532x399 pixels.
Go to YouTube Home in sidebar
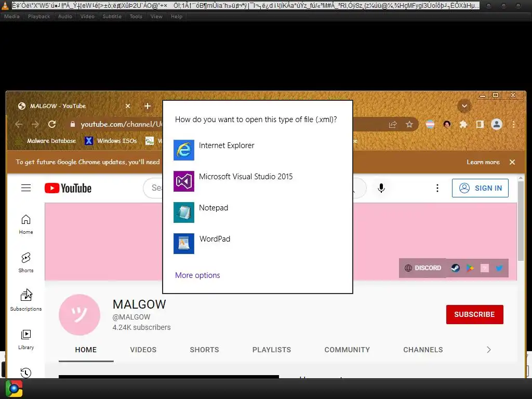(26, 224)
